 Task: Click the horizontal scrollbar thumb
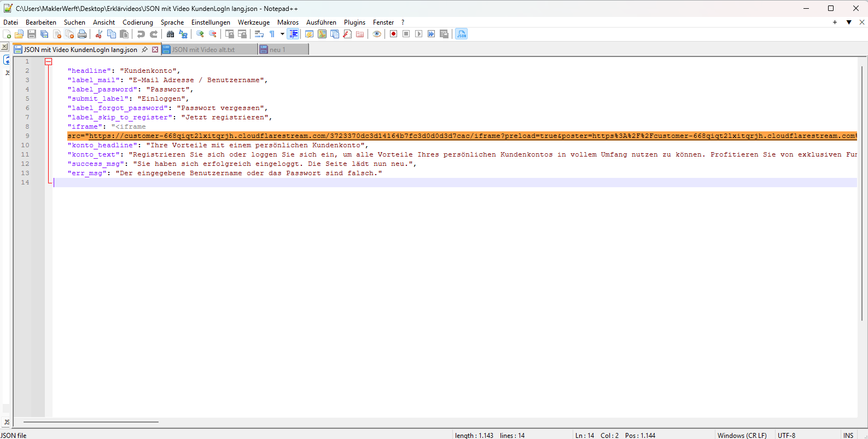pyautogui.click(x=91, y=422)
